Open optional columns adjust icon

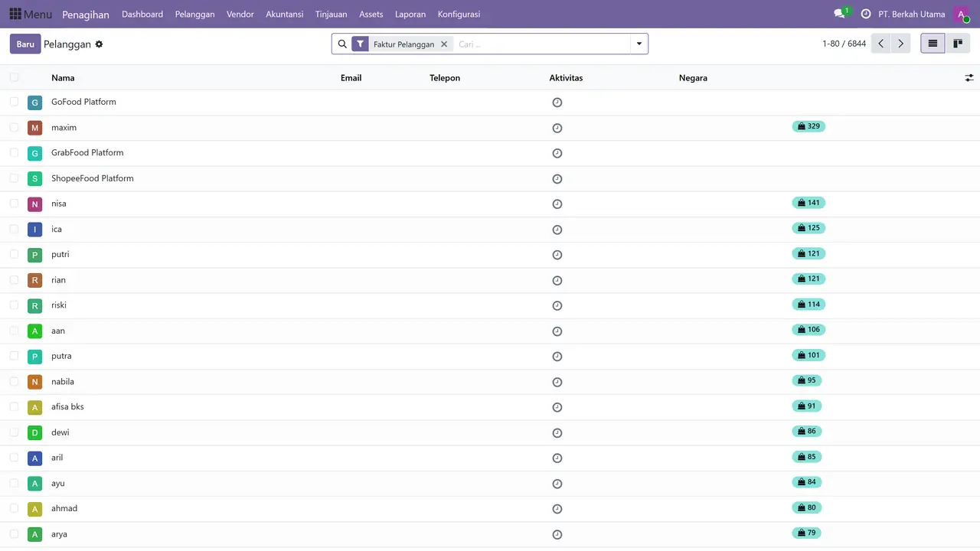(x=969, y=78)
